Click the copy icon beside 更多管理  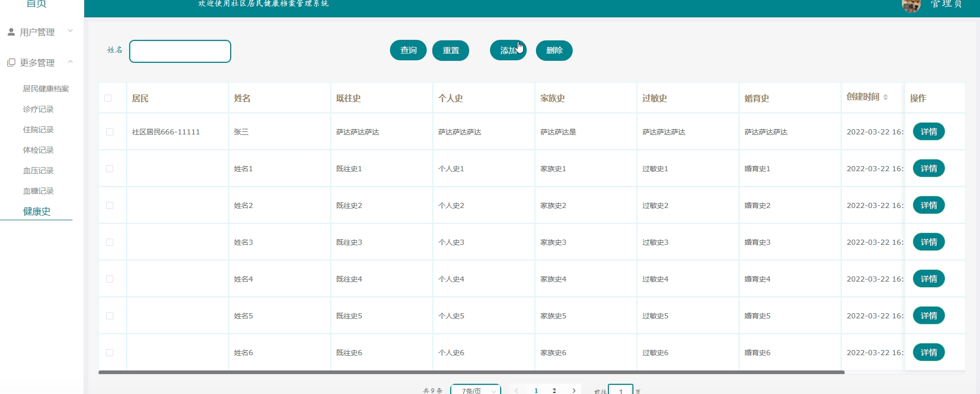(x=11, y=62)
